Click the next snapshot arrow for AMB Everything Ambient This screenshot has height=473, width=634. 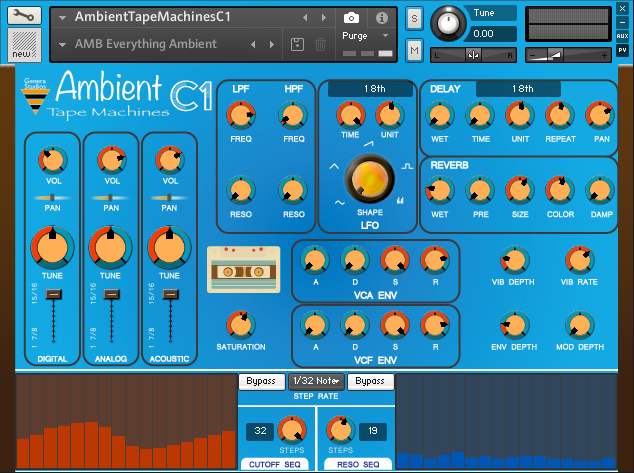[x=272, y=44]
